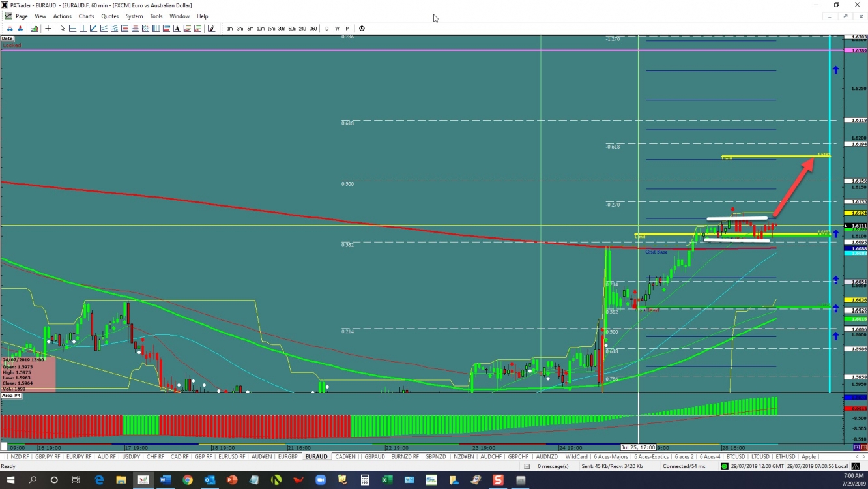
Task: Open the Charts menu
Action: (x=86, y=16)
